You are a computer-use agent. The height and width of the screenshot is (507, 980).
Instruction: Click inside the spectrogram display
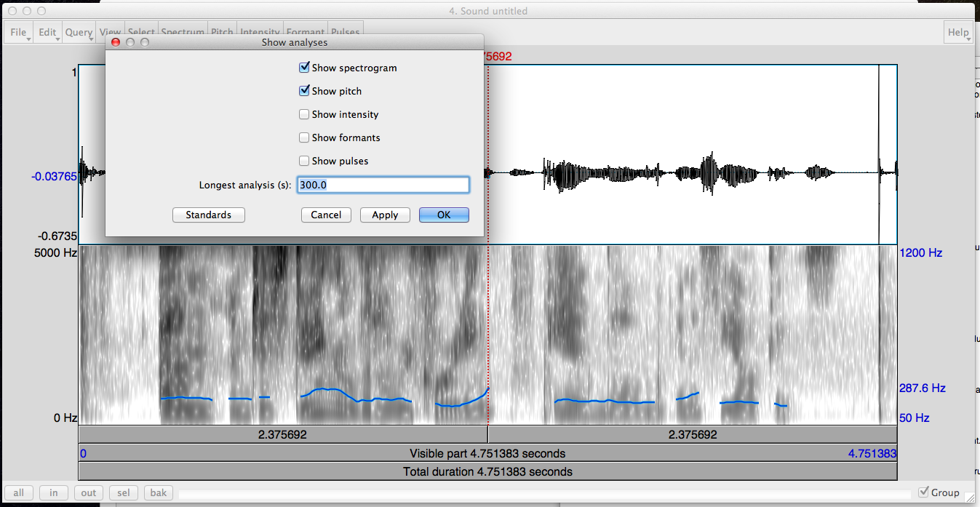tap(487, 335)
